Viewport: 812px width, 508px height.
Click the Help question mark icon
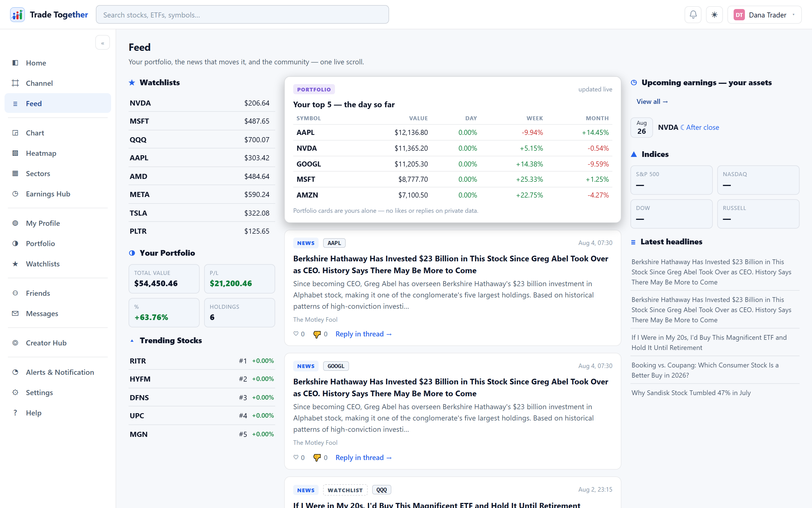15,413
